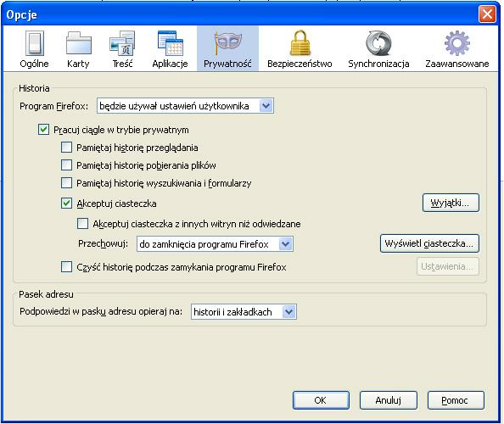Open the Przechowuj cookie retention dropdown
504x424 pixels.
point(215,244)
